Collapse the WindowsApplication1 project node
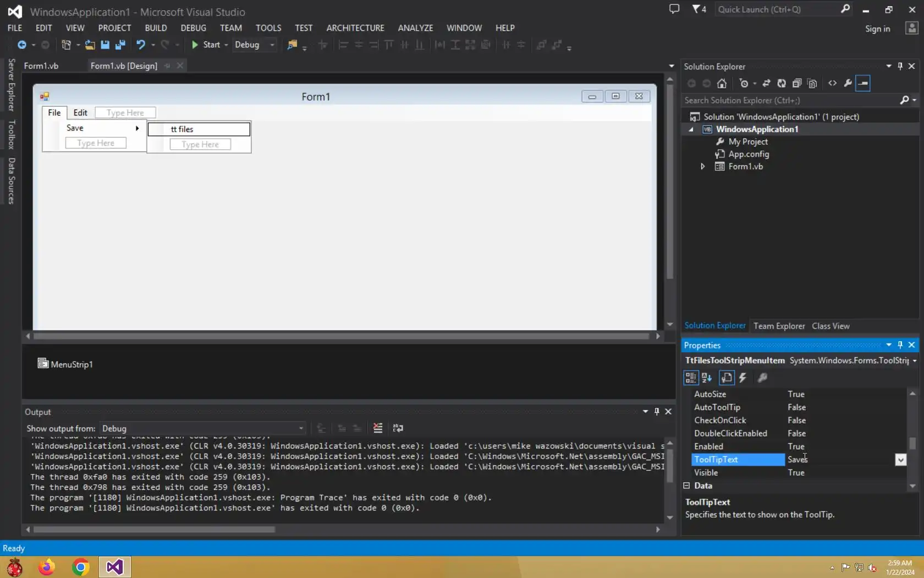The width and height of the screenshot is (924, 578). pos(691,129)
